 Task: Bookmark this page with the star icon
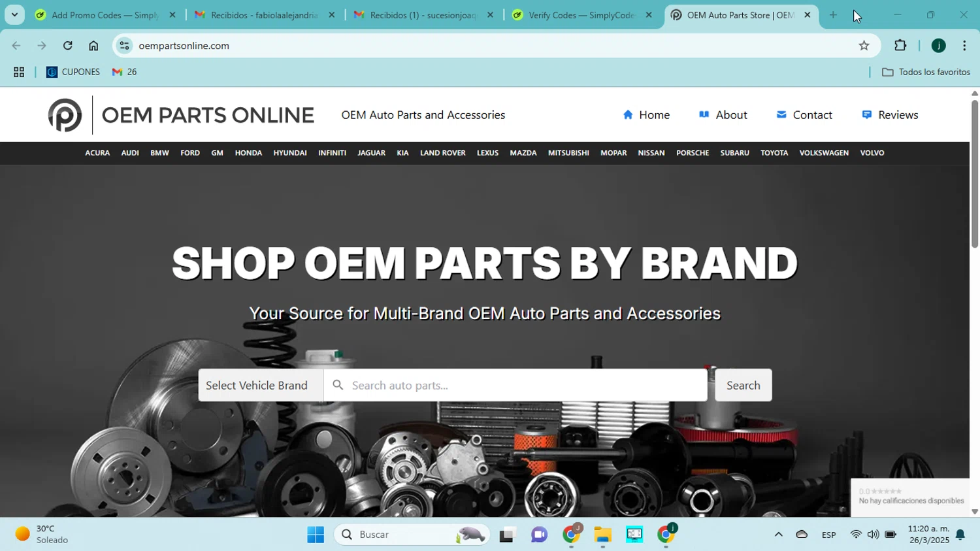coord(864,46)
